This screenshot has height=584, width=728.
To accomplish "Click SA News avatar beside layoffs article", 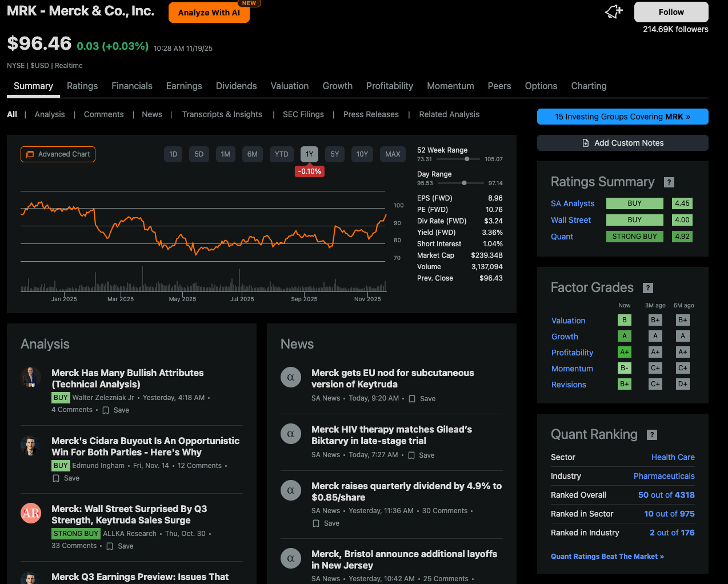I will [291, 558].
